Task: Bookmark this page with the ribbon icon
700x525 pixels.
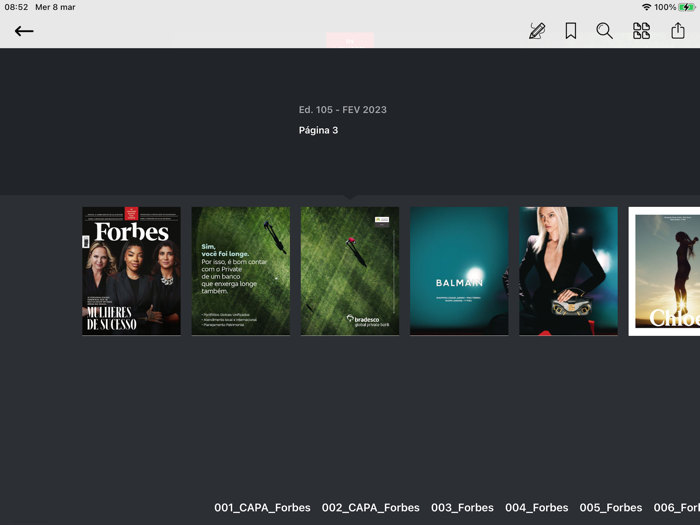Action: [x=571, y=31]
